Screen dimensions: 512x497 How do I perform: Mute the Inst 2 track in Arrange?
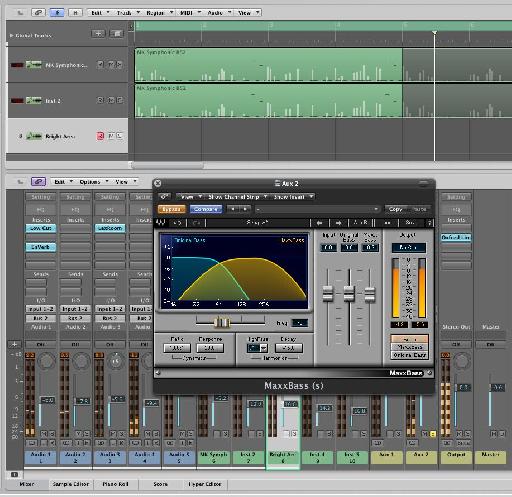111,100
